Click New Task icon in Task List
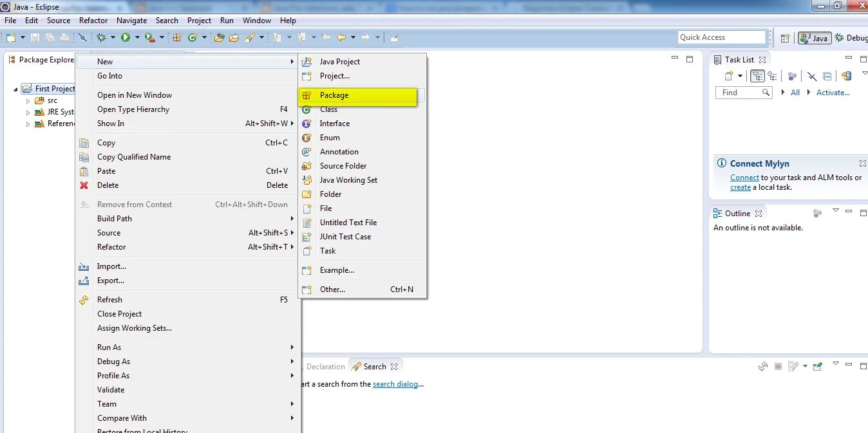 click(x=729, y=76)
